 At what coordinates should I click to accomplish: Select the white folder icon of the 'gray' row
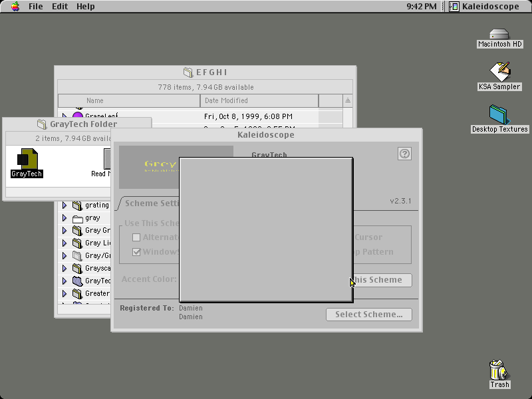(x=77, y=218)
